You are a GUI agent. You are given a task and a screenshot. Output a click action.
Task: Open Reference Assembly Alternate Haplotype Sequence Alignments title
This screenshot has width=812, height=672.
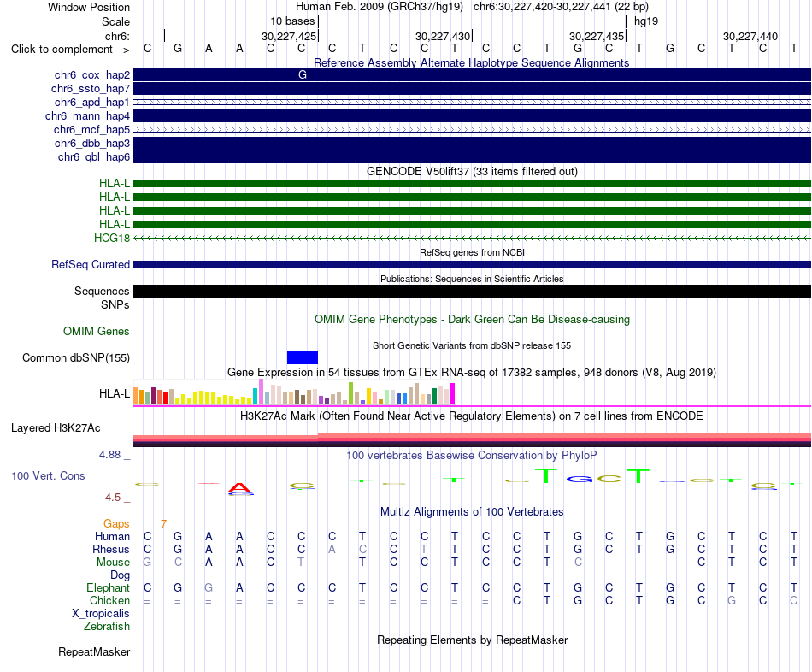tap(472, 62)
